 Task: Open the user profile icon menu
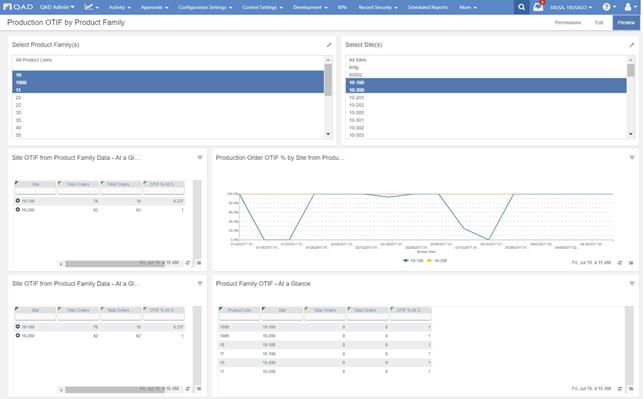(630, 7)
